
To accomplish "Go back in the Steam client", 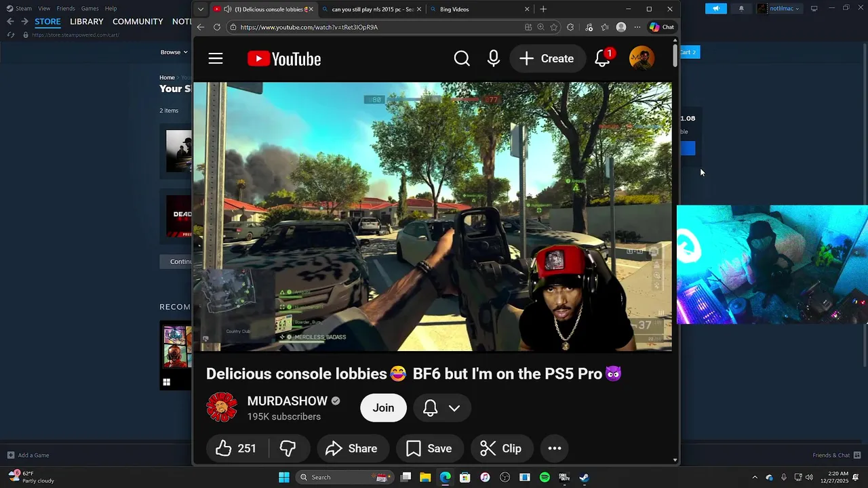I will pos(10,22).
